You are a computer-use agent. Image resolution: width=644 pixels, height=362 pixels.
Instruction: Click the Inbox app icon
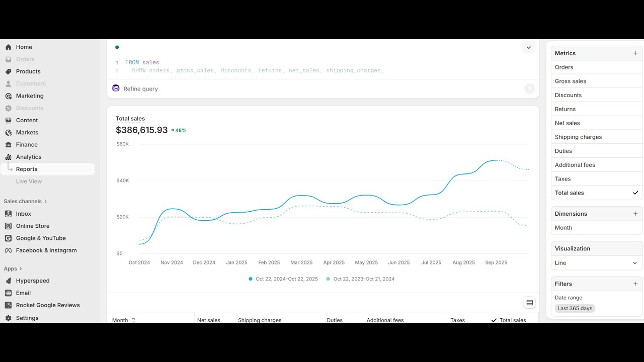click(8, 214)
